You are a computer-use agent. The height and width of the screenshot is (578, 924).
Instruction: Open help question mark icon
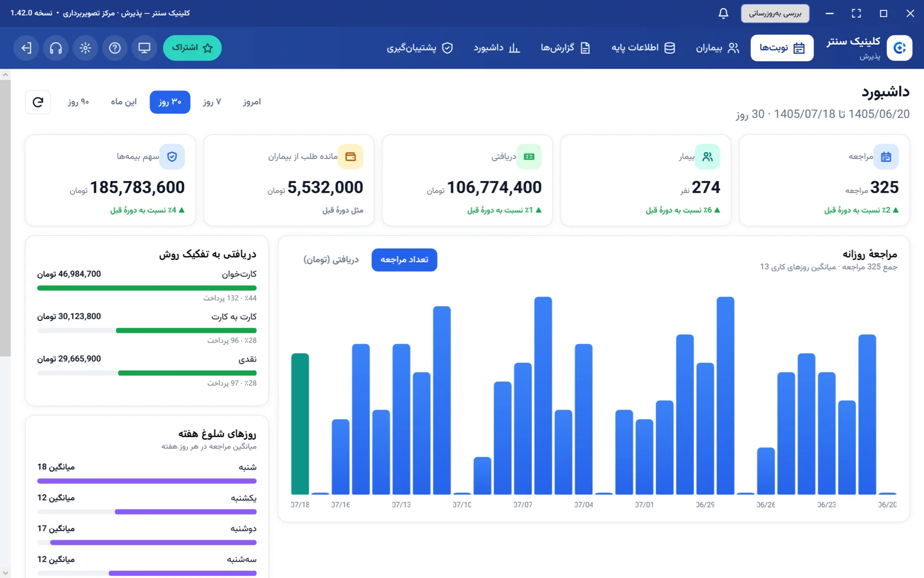point(114,48)
